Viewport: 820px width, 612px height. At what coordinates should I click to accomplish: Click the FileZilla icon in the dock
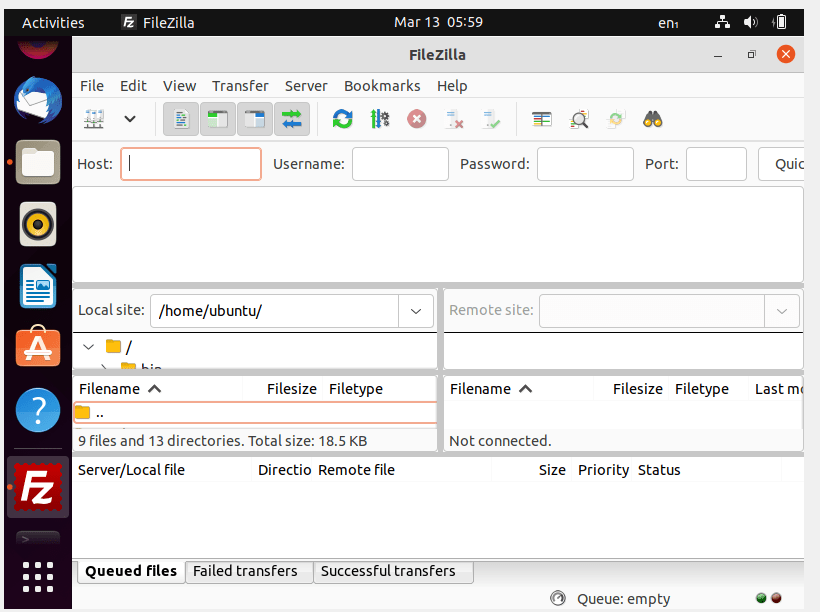point(38,488)
